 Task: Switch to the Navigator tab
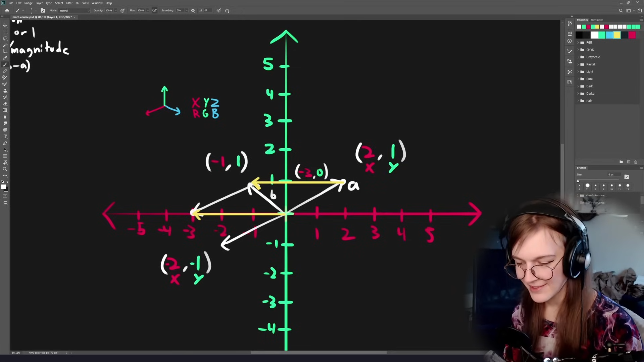click(597, 20)
